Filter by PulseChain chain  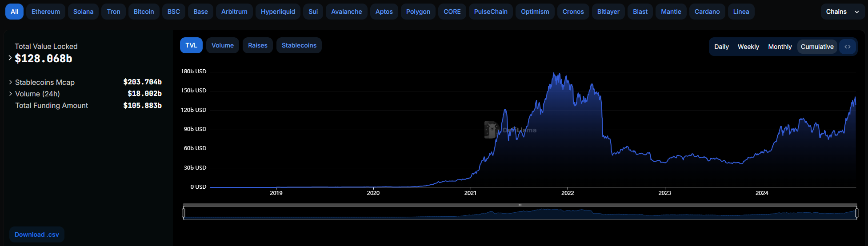491,12
